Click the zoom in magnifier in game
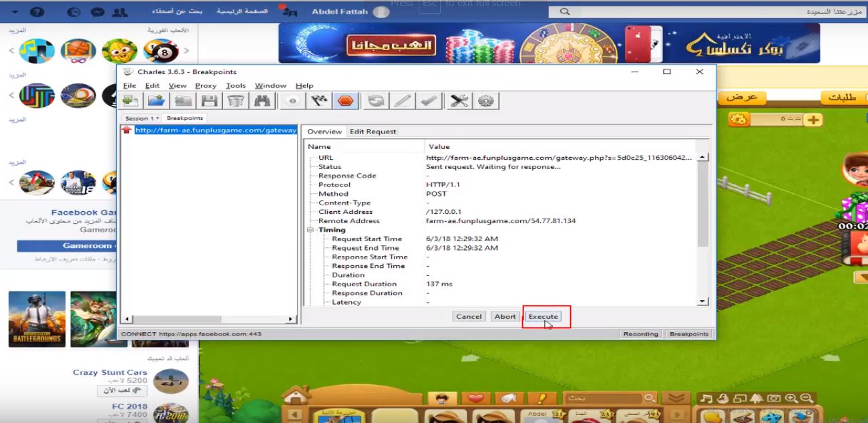The width and height of the screenshot is (868, 423). (x=791, y=398)
